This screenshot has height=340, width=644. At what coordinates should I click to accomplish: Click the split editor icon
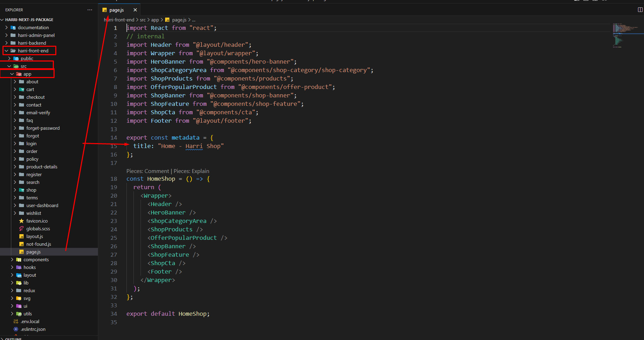640,10
